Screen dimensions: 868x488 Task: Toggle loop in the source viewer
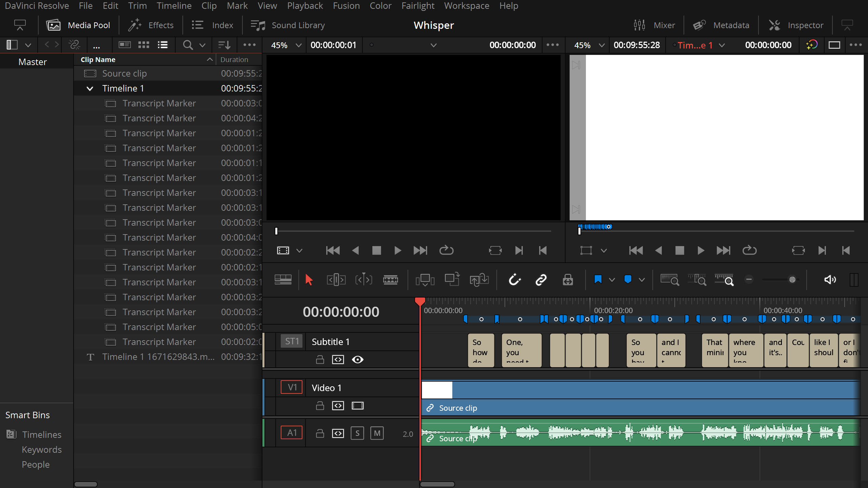(x=446, y=250)
